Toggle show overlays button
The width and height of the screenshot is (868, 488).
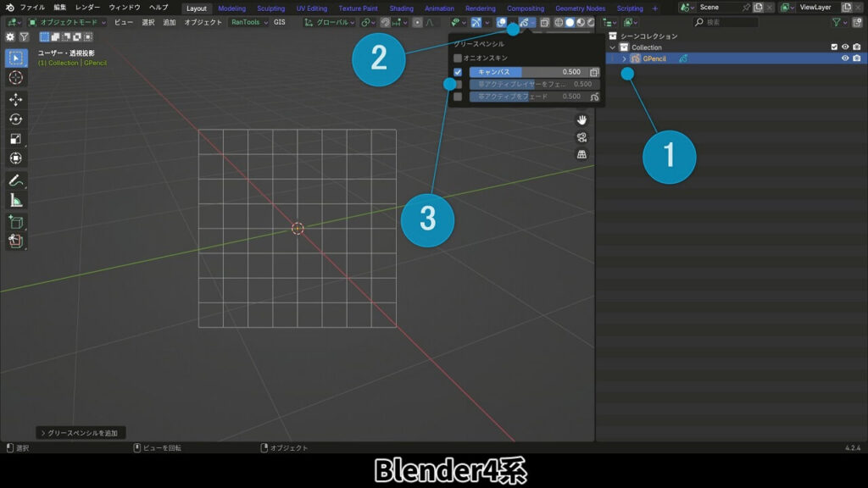[x=502, y=23]
